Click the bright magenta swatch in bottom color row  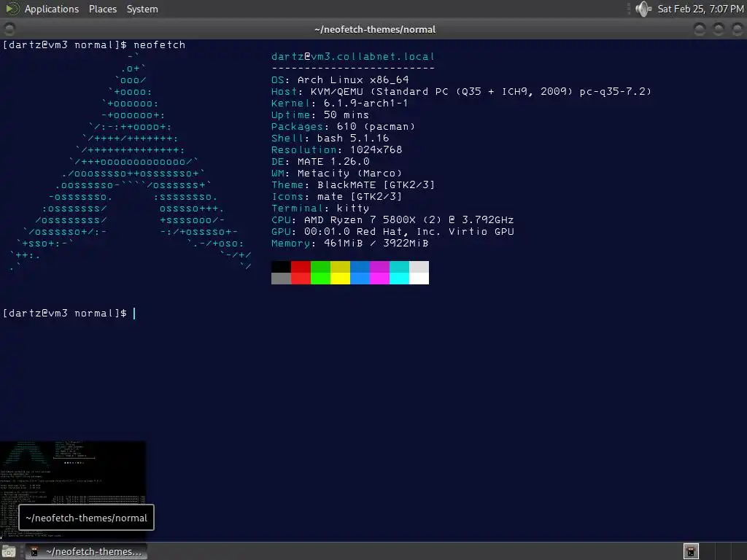[x=379, y=279]
